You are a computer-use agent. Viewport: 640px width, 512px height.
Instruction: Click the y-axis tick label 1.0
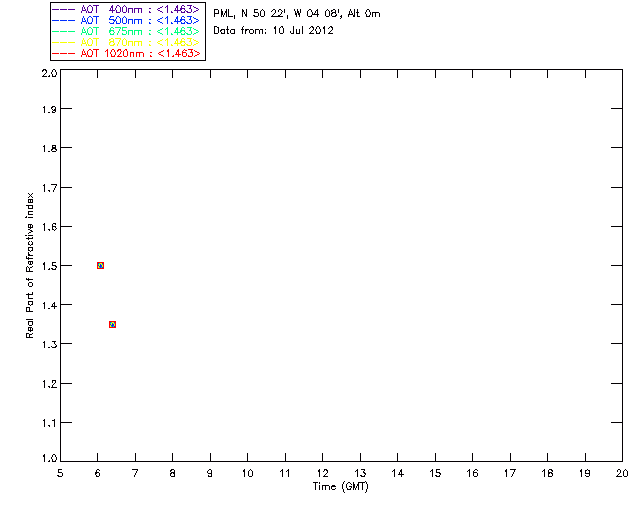coord(49,458)
